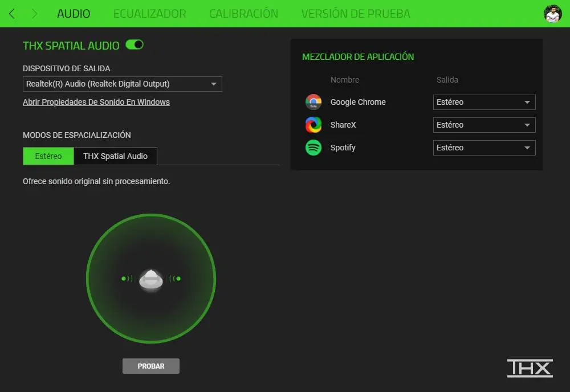Select THX Spatial Audio mode
Image resolution: width=570 pixels, height=392 pixels.
(x=115, y=156)
